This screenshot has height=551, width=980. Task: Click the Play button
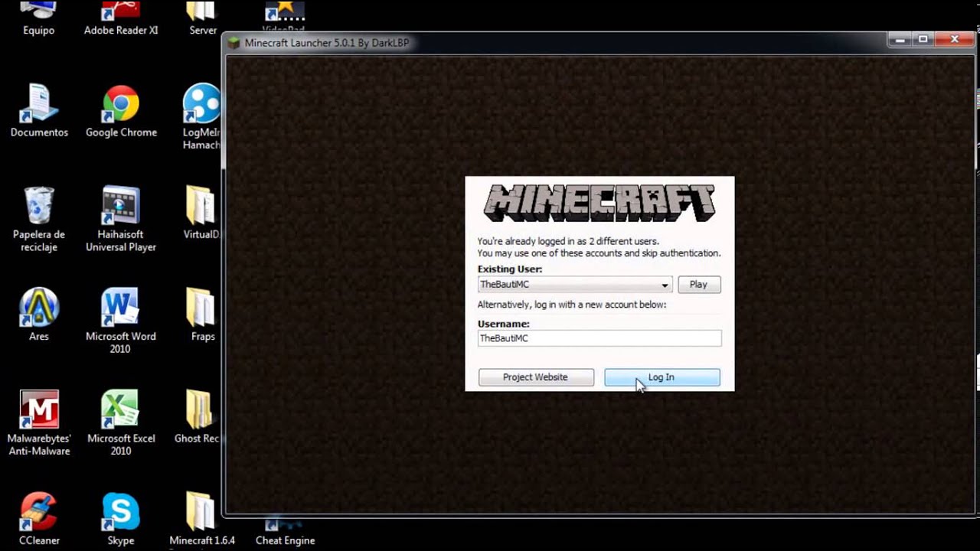coord(699,284)
